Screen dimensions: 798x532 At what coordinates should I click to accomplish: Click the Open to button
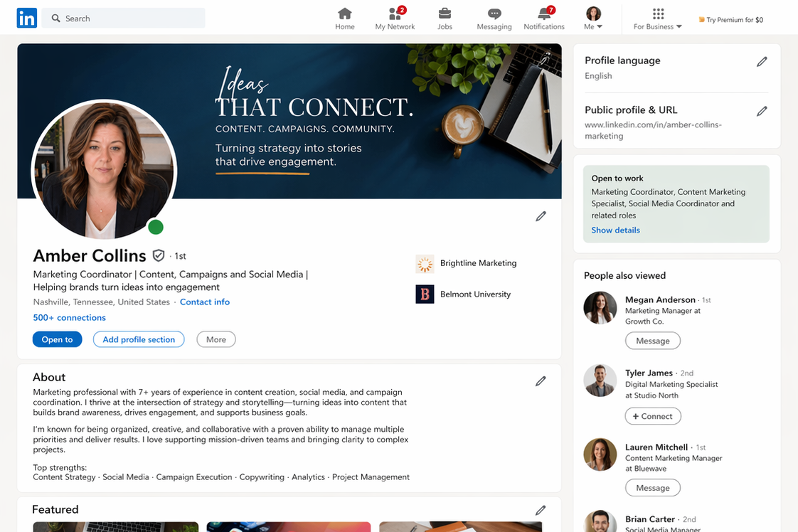(57, 339)
